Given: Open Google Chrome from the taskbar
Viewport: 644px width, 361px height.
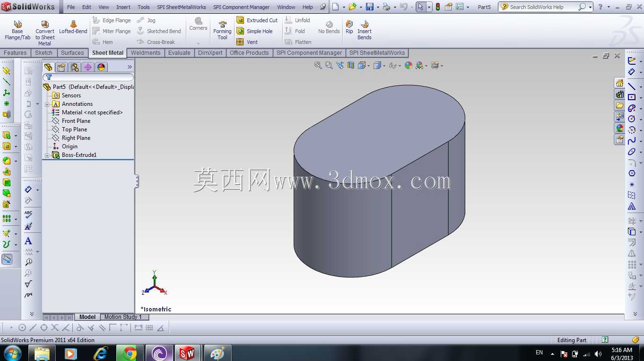Looking at the screenshot, I should click(x=130, y=353).
